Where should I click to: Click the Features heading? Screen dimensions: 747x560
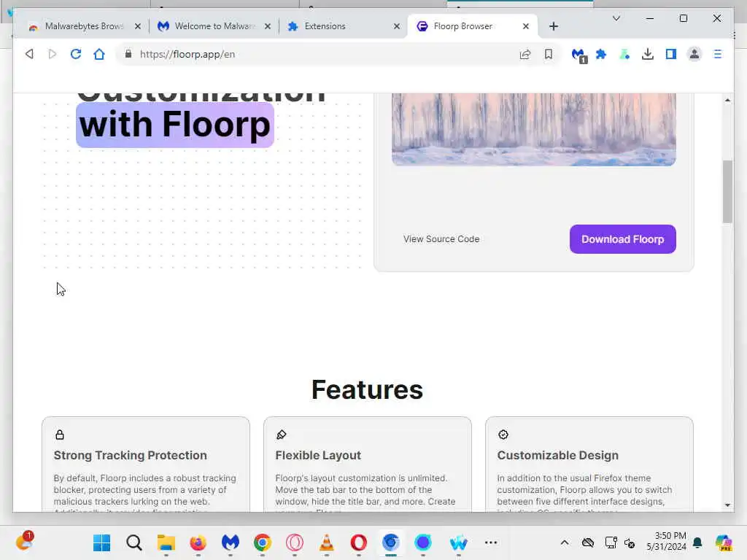pyautogui.click(x=368, y=389)
